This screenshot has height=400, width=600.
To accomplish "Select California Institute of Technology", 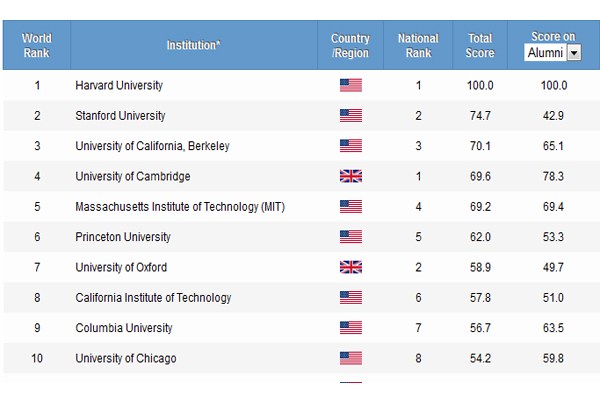I will coord(153,297).
